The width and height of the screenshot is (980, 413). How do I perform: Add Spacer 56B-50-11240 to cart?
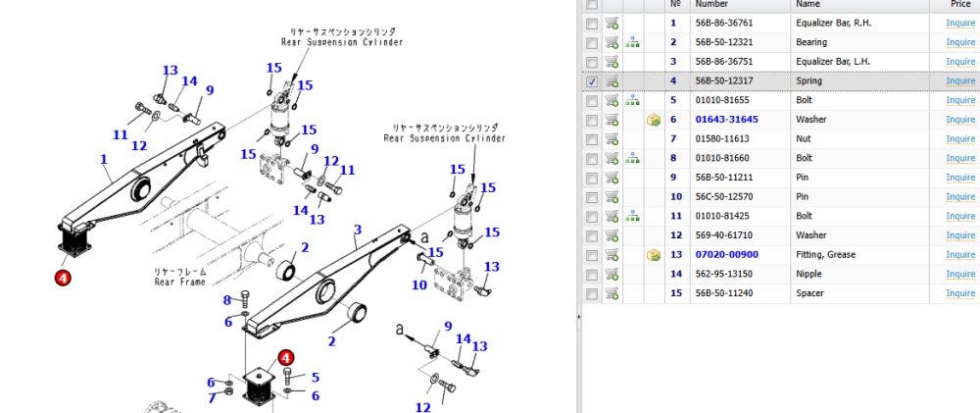[612, 295]
